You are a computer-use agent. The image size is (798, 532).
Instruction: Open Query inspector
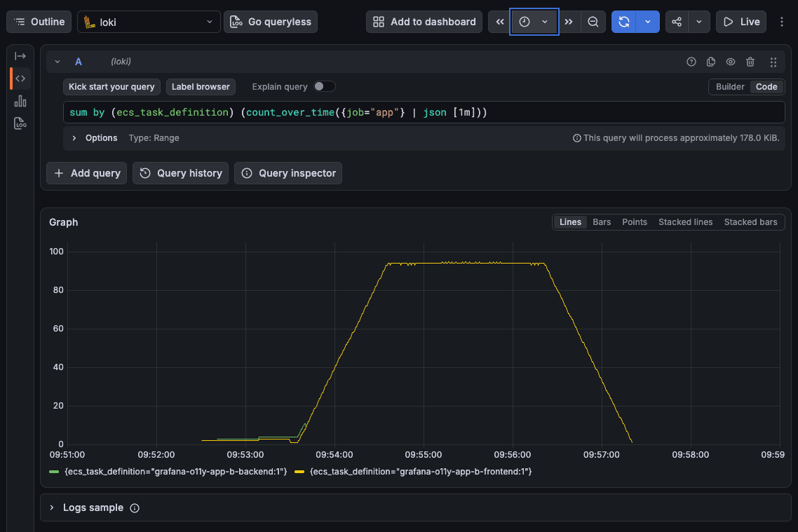(x=288, y=173)
